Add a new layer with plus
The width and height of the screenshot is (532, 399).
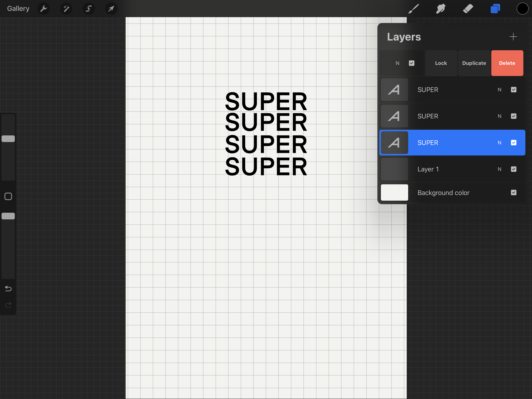coord(513,37)
